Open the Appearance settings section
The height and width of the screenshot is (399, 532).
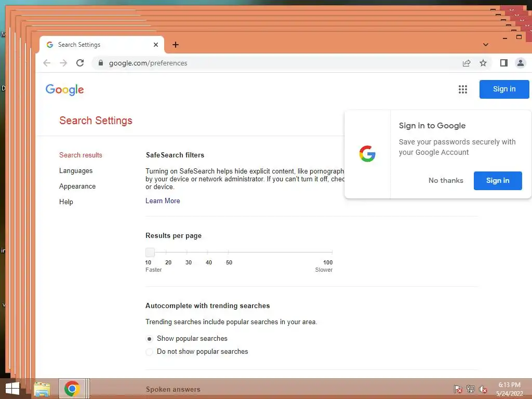pos(77,187)
